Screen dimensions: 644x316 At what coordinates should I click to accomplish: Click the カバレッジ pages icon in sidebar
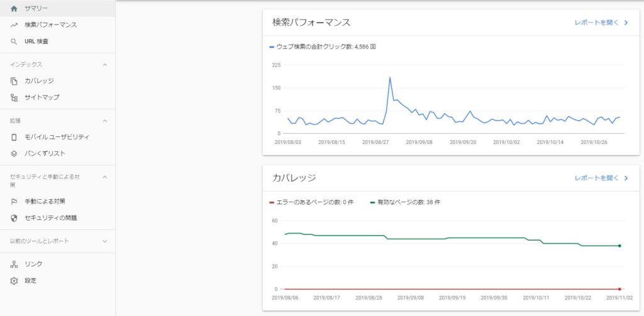tap(14, 81)
